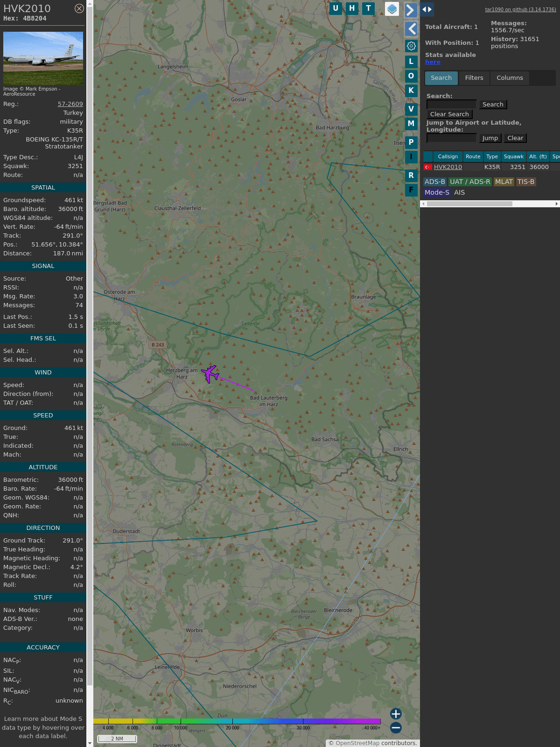Screen dimensions: 560x747
Task: Click the left chevron arrow button
Action: pos(411,29)
